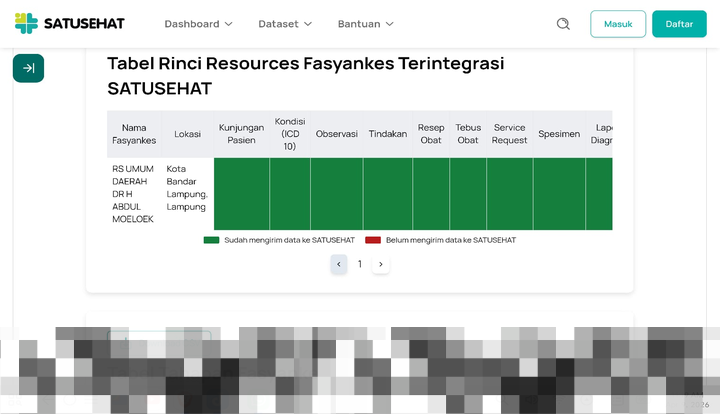
Task: Click the Nama Fasyankes column header
Action: tap(134, 134)
